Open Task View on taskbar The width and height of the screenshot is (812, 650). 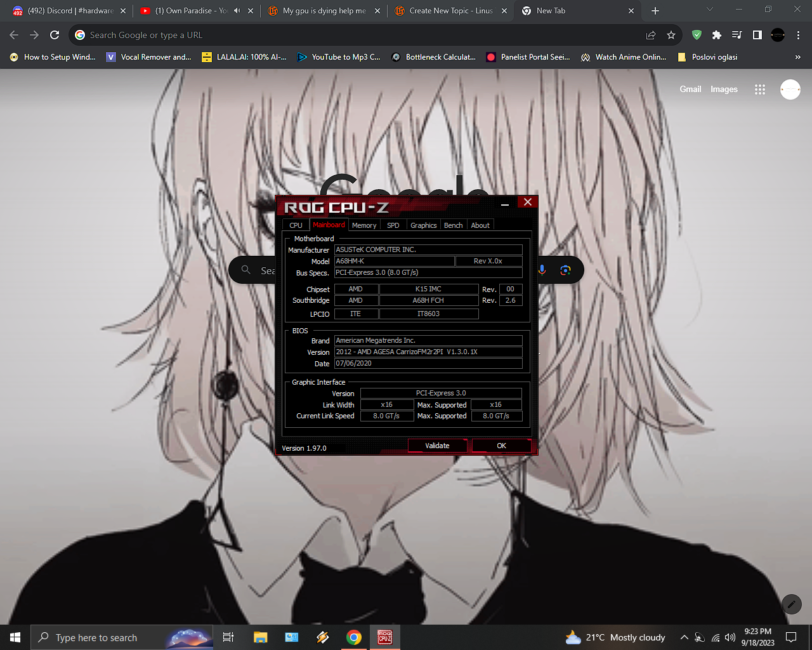(x=228, y=637)
